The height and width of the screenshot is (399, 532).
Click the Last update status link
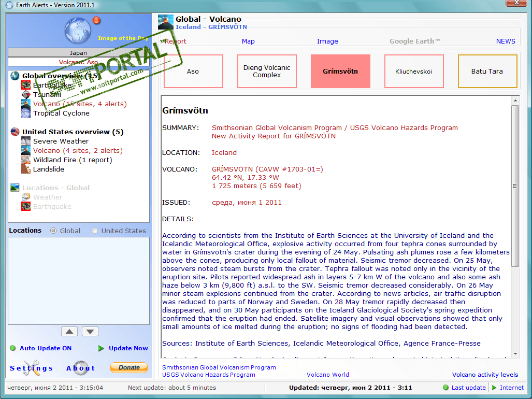click(469, 388)
